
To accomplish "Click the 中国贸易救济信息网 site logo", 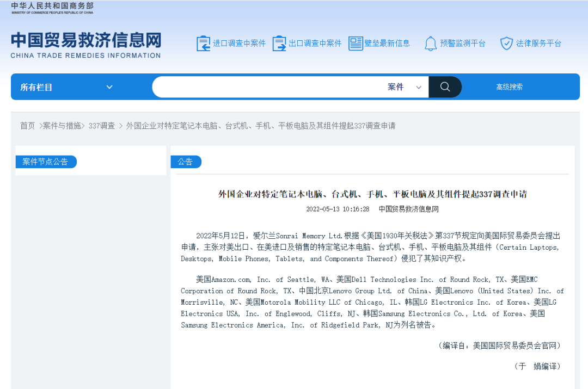I will (x=86, y=45).
